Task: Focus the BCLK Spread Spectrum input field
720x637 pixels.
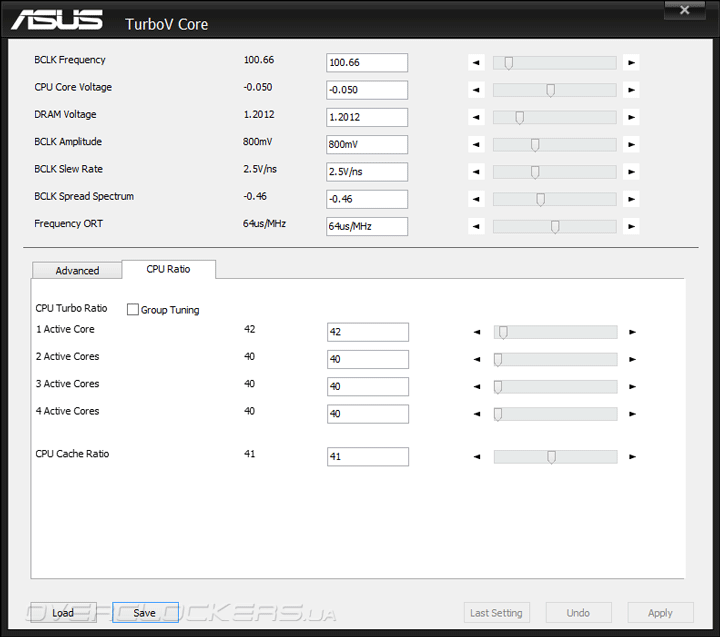Action: point(367,199)
